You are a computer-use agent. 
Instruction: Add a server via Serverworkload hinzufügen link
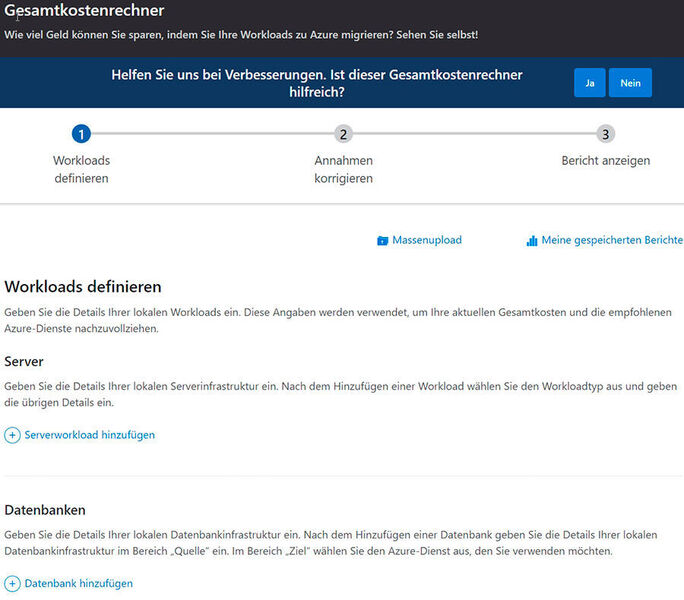coord(89,435)
